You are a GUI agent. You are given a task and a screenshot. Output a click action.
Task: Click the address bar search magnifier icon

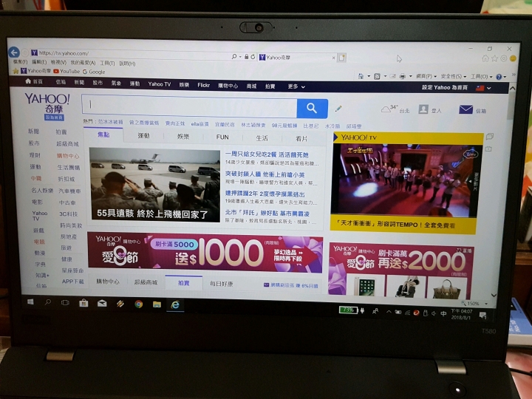(x=234, y=56)
